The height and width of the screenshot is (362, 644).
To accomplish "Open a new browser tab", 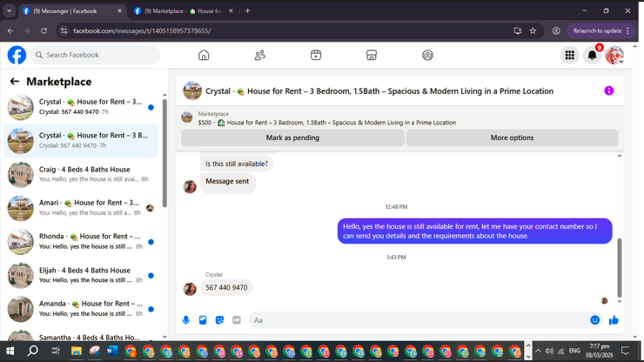I will (247, 11).
